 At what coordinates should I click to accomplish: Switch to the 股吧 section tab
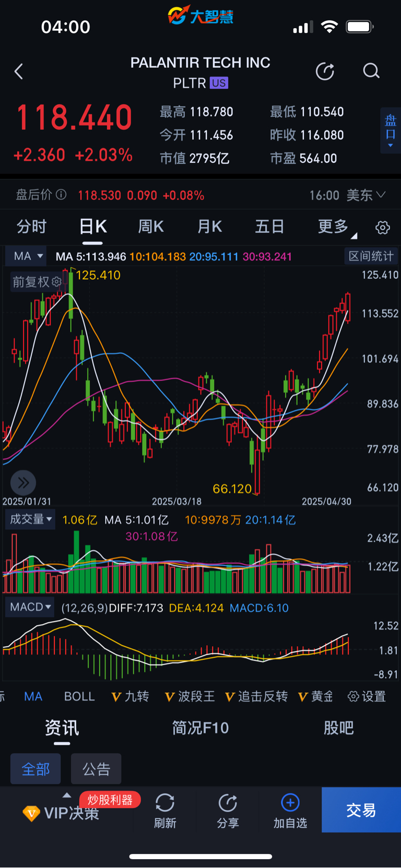pyautogui.click(x=338, y=728)
